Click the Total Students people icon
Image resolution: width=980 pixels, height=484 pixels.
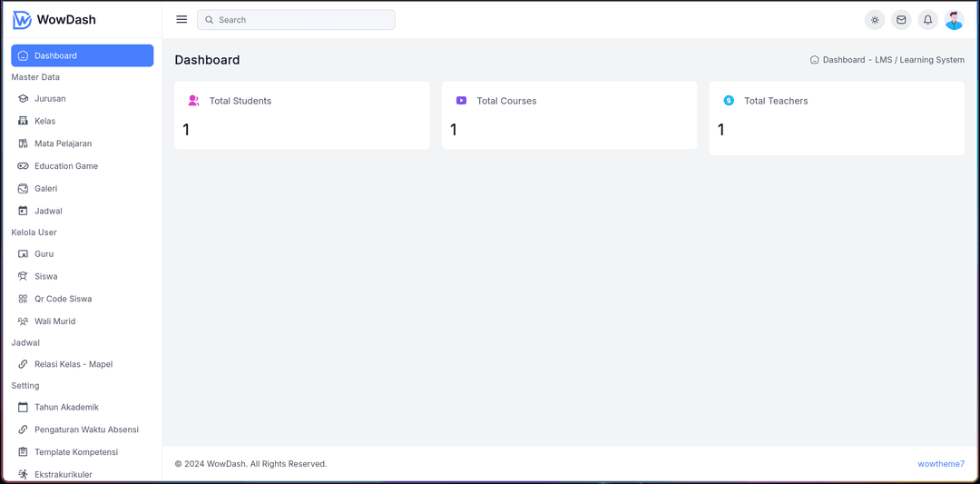tap(194, 101)
